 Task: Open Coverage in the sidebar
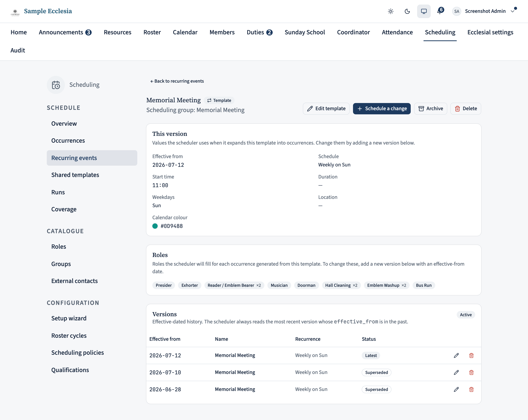[92, 209]
